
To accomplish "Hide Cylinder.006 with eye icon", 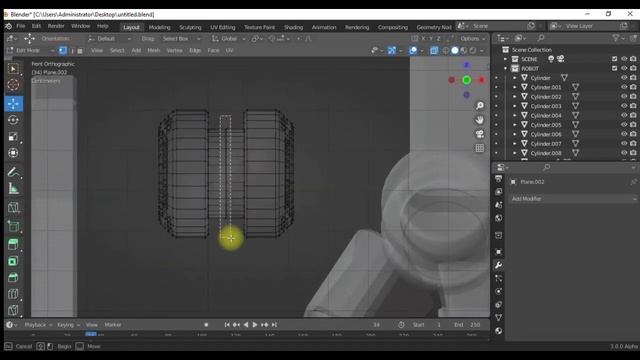I will pos(624,134).
